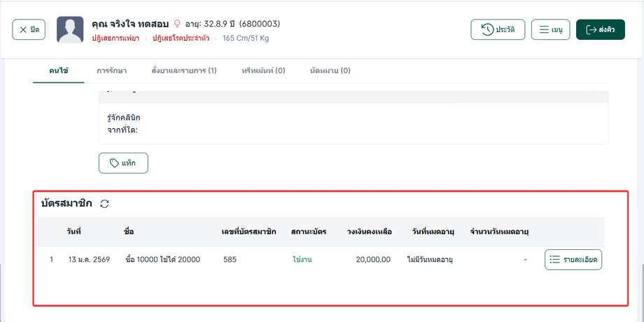
Task: Click the ไม่มีวันหมดอายุ expiry cell
Action: 430,260
